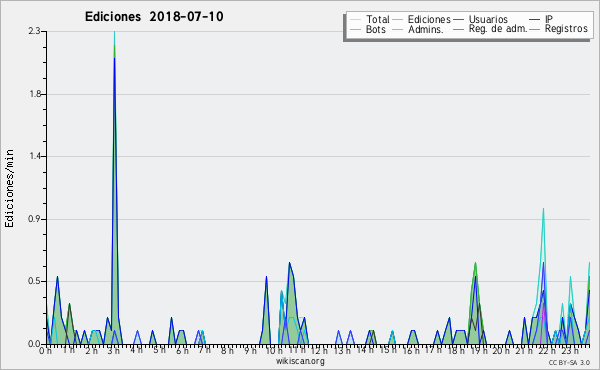Click the CC BY-SA 3.0 license text
This screenshot has height=370, width=600.
[x=569, y=362]
